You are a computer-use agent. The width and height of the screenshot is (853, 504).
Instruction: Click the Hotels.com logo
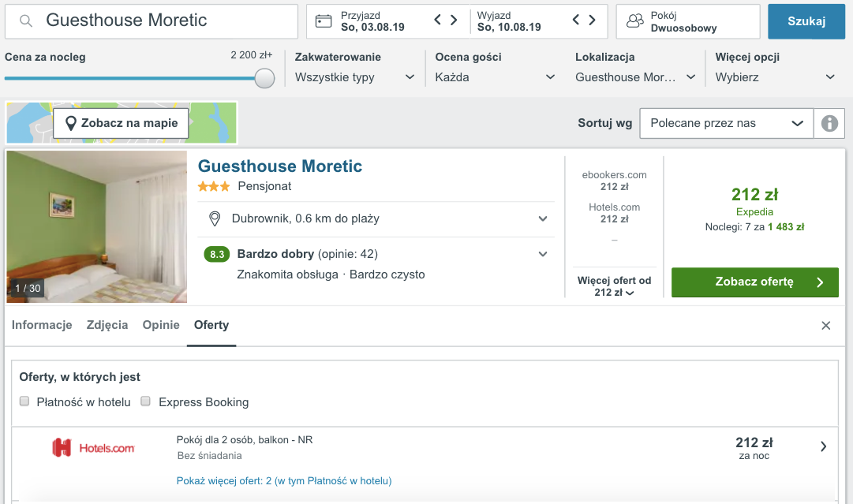(93, 448)
